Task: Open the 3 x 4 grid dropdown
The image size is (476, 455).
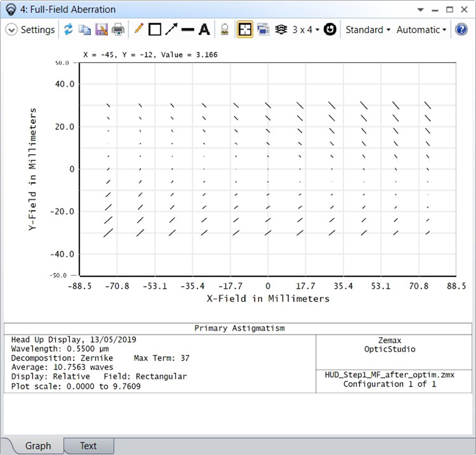Action: click(306, 30)
